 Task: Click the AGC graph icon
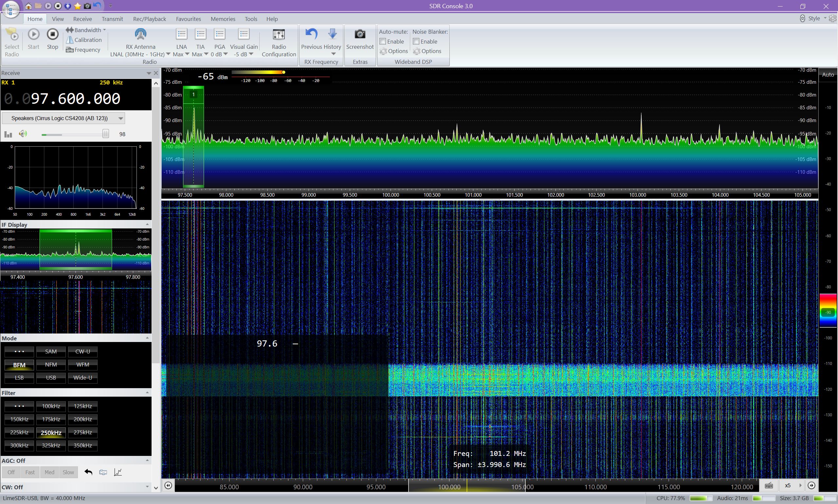[x=118, y=472]
